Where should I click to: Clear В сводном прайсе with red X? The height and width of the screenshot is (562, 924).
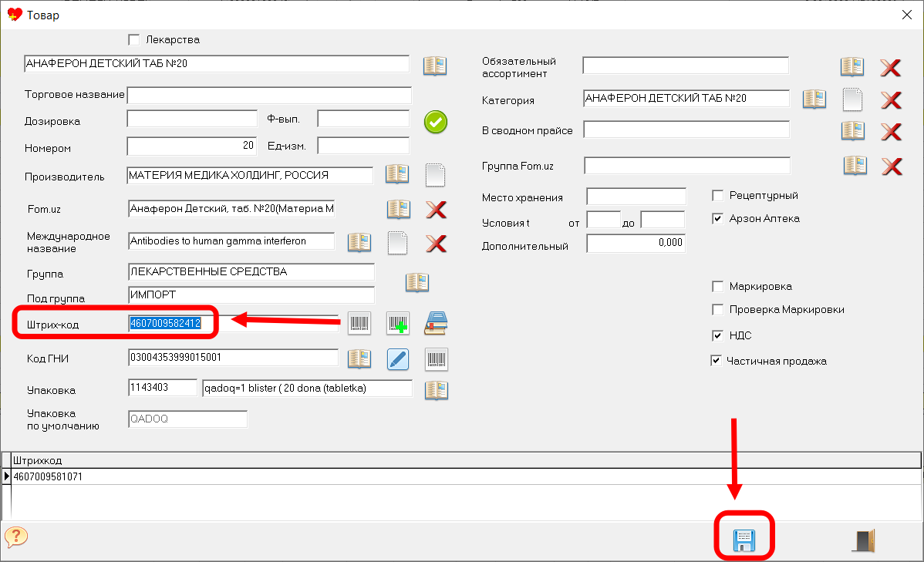891,131
